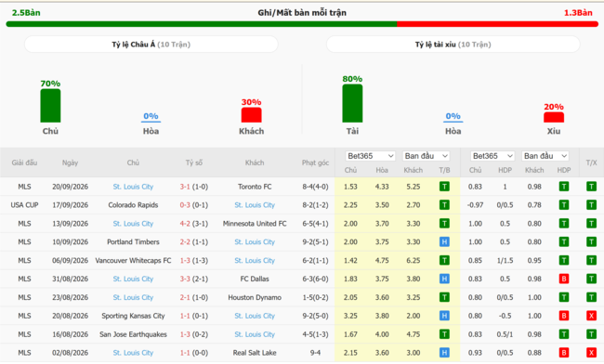Click green T T/X icon in San Jose Earthquakes row

[x=591, y=334]
